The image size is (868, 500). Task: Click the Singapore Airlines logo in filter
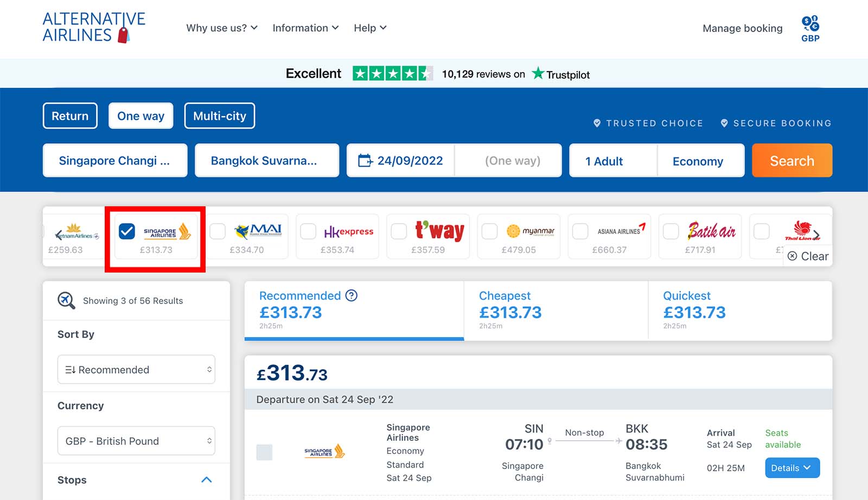(x=167, y=232)
